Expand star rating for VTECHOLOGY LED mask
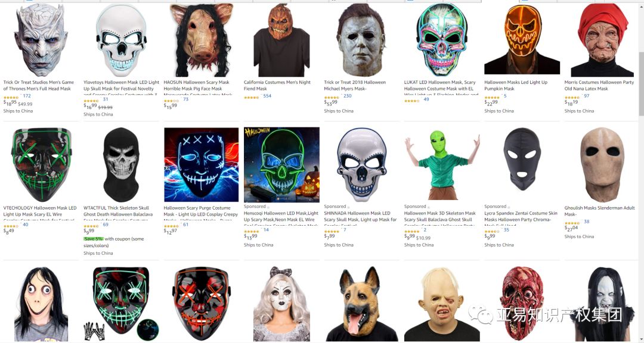This screenshot has height=343, width=644. tap(11, 226)
